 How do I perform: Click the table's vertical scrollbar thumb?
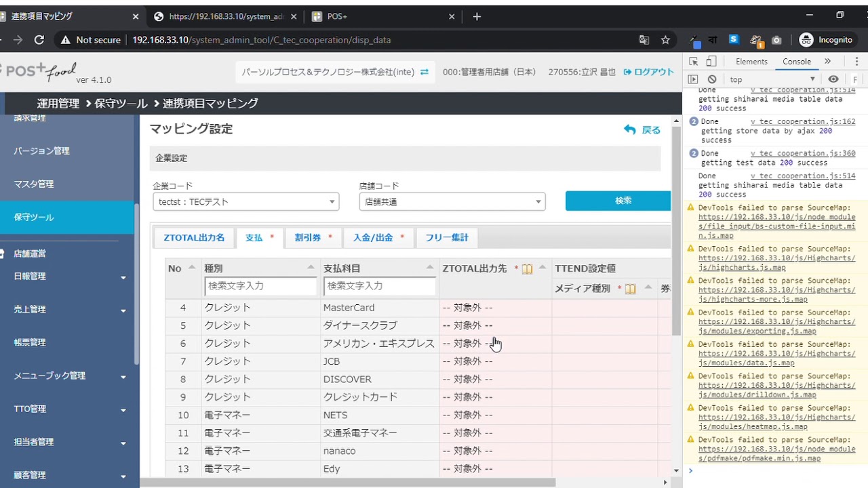pos(676,230)
